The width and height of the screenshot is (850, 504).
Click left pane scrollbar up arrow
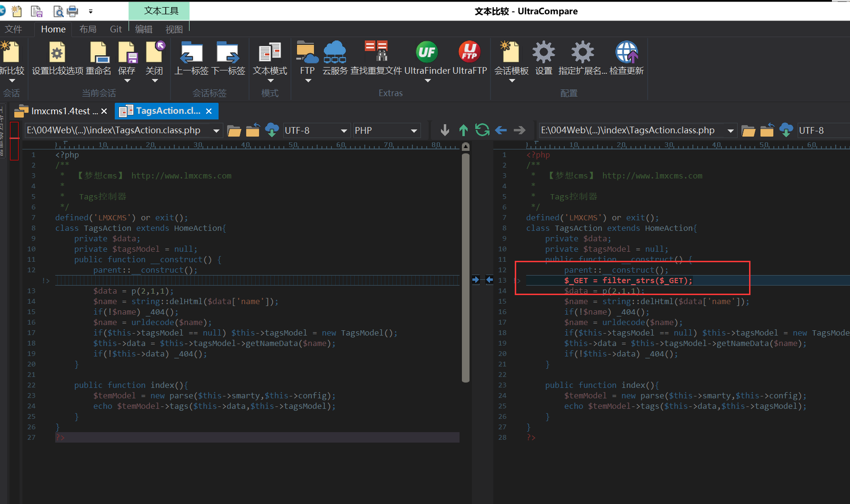[466, 147]
